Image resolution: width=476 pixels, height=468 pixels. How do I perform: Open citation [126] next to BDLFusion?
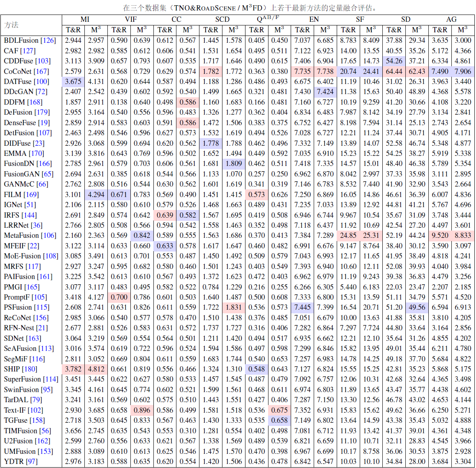pos(48,40)
